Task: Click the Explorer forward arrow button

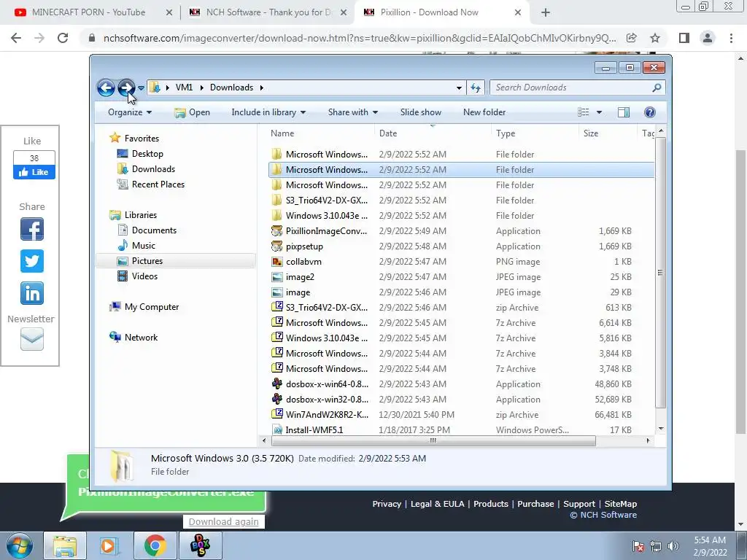Action: [126, 87]
